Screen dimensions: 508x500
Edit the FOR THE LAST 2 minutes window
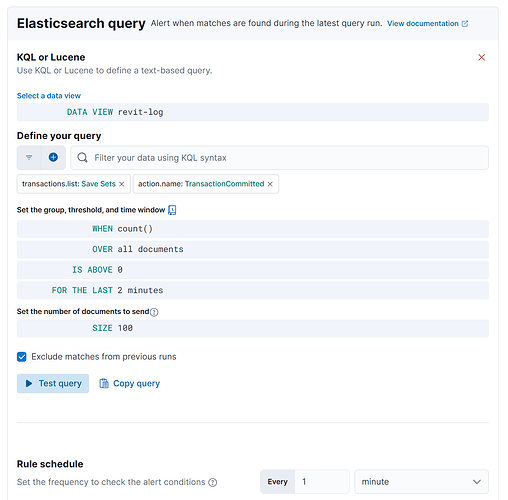(x=253, y=290)
